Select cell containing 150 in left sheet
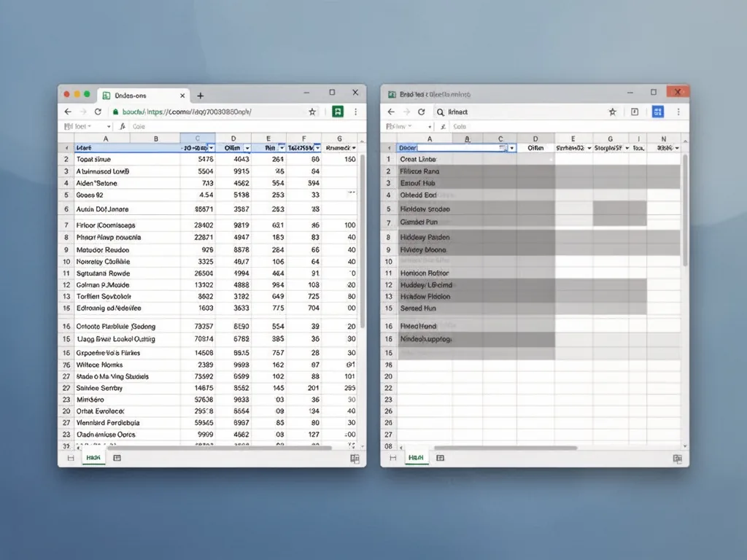This screenshot has height=560, width=747. pyautogui.click(x=340, y=159)
